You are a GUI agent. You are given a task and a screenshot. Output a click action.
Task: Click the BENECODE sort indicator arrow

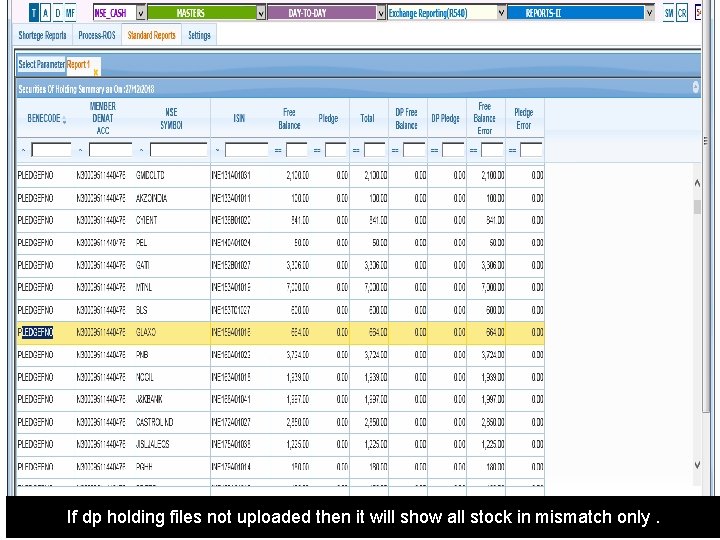pos(64,121)
